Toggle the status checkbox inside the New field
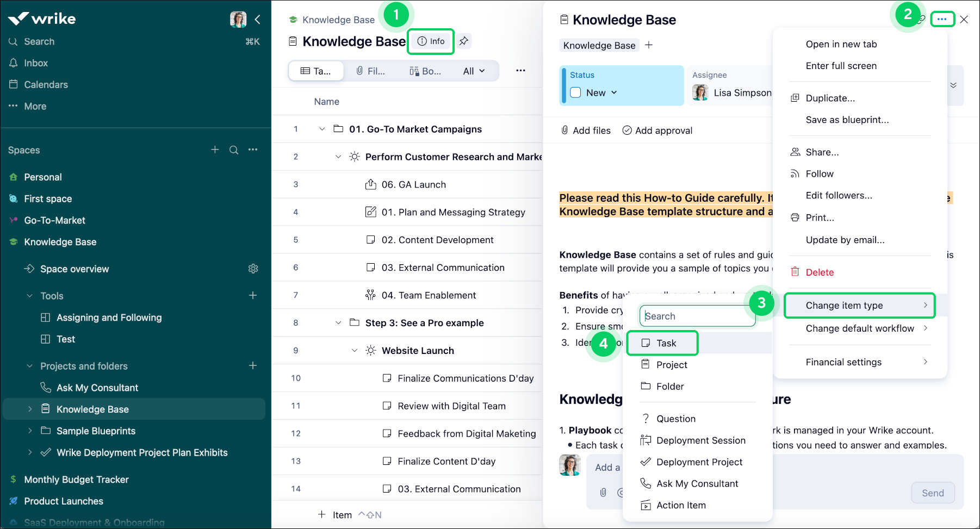The height and width of the screenshot is (529, 980). 576,92
